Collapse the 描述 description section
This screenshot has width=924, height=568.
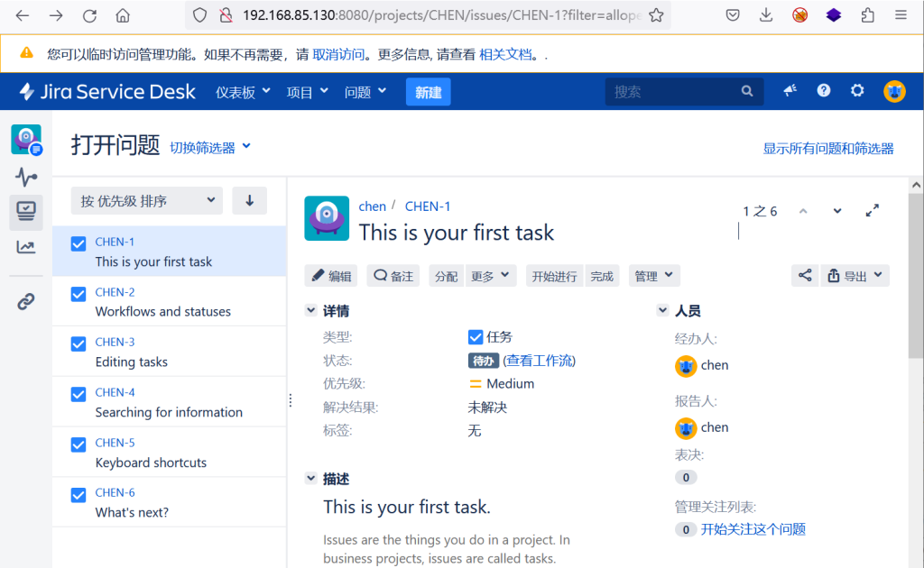(x=311, y=479)
